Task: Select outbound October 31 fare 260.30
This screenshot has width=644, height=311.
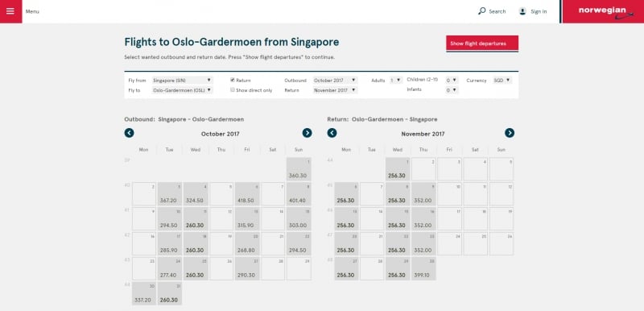Action: pos(170,293)
